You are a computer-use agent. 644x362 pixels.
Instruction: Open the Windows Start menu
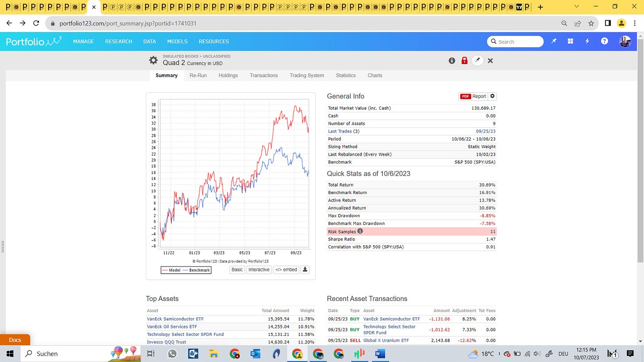coord(10,354)
